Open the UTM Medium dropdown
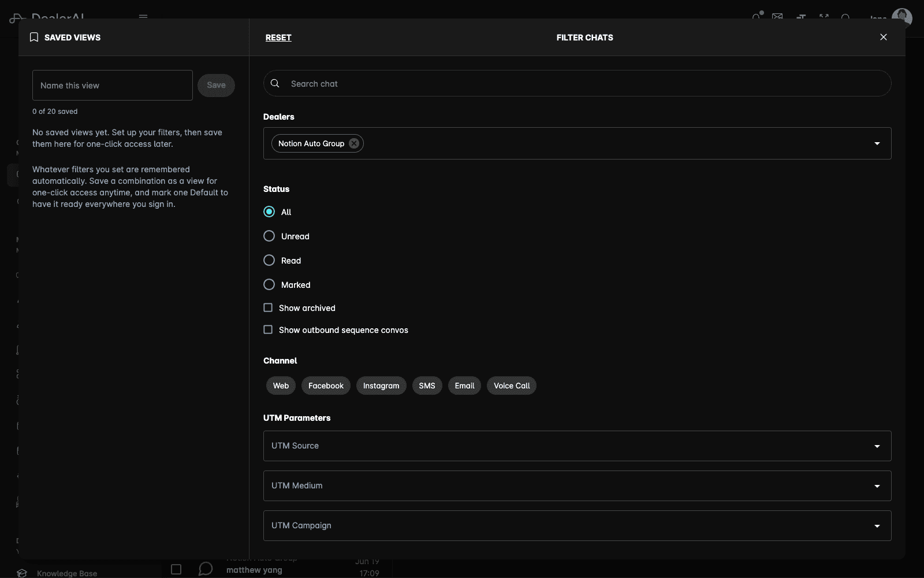The image size is (924, 578). coord(577,486)
